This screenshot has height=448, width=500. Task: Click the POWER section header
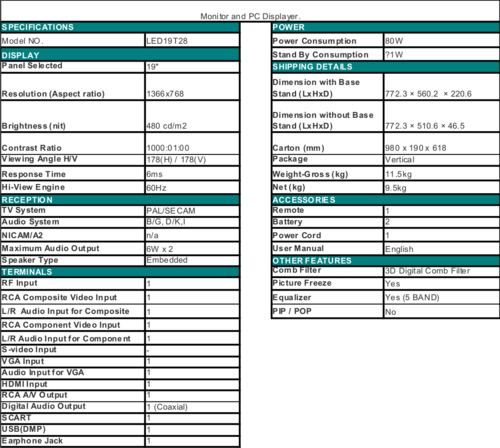click(x=386, y=27)
